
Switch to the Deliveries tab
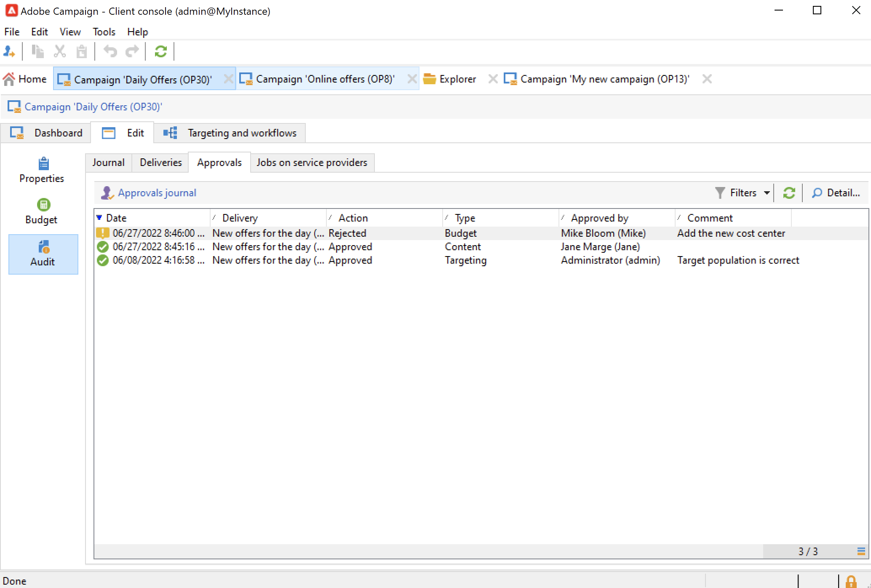coord(160,163)
